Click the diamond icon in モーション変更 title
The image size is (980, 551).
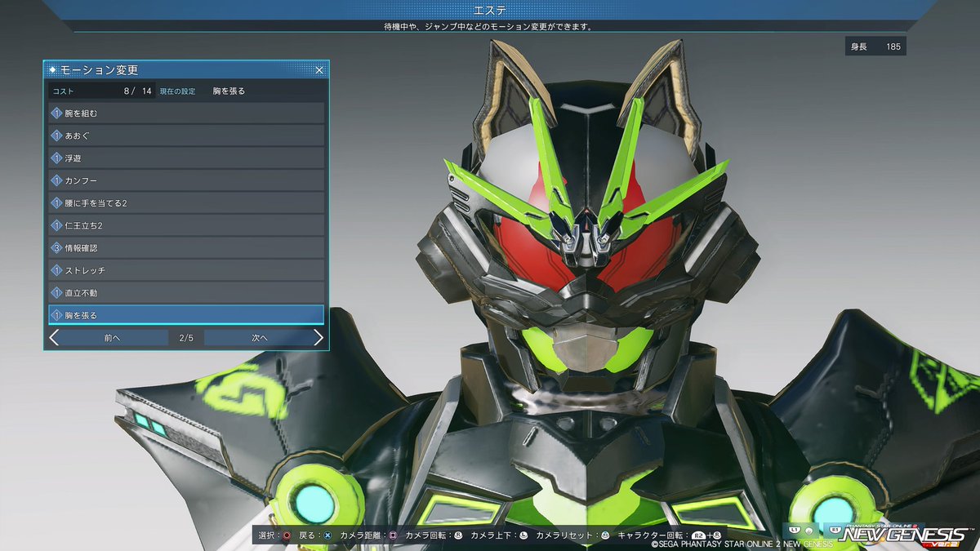(x=53, y=70)
